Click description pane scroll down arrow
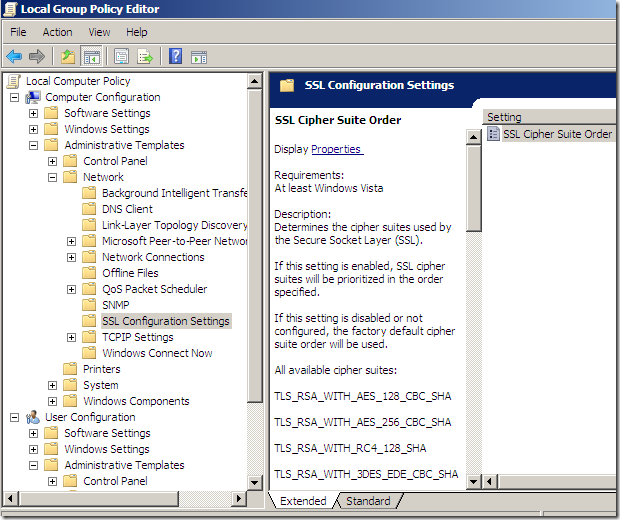This screenshot has width=620, height=520. click(473, 481)
